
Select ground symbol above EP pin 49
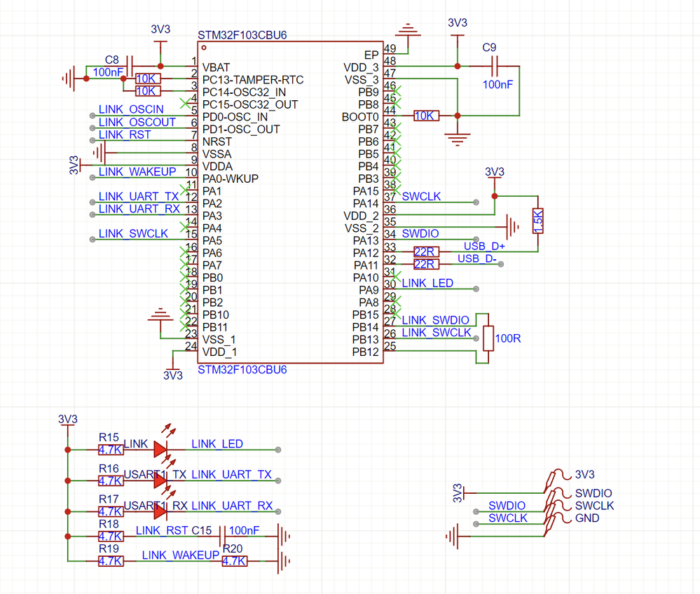pos(408,30)
